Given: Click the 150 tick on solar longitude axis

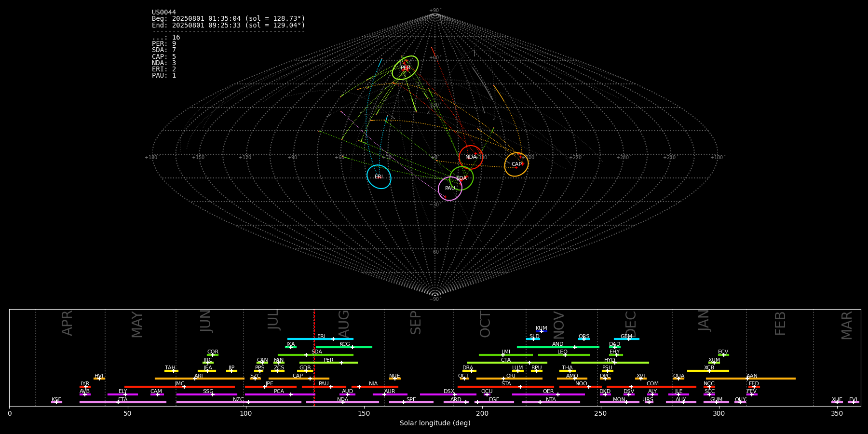Looking at the screenshot, I should [364, 413].
